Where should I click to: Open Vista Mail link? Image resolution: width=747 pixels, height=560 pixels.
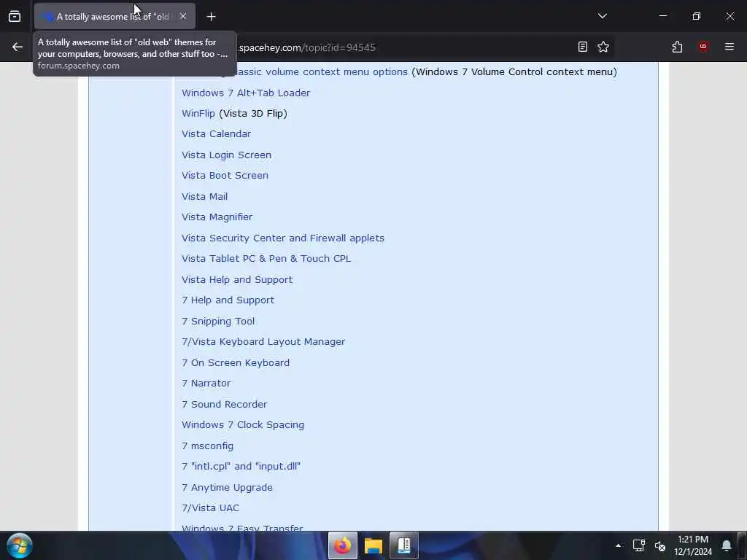click(204, 196)
